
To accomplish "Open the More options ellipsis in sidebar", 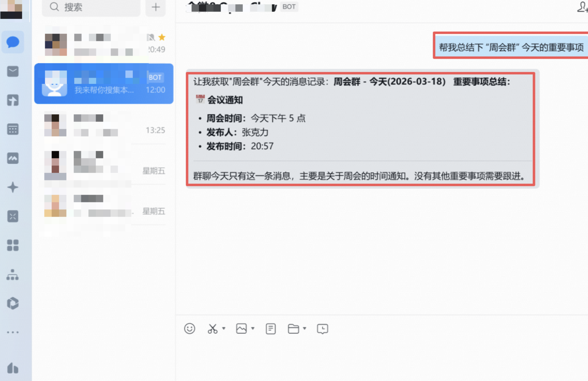I will pos(13,333).
